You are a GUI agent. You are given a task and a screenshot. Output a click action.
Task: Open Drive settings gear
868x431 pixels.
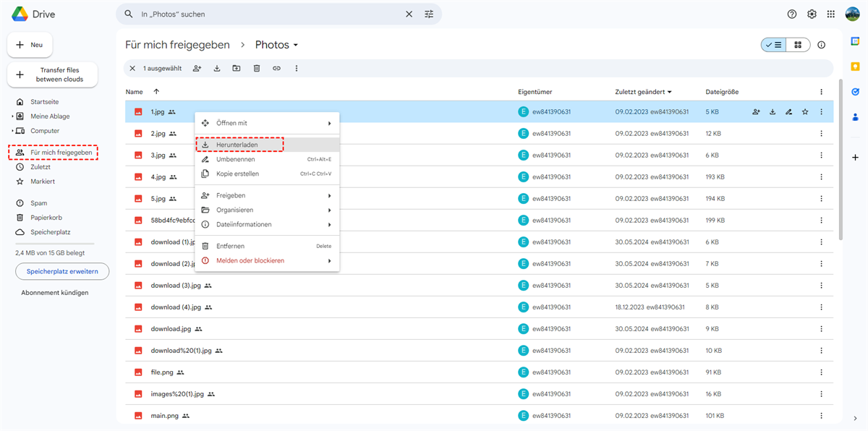(812, 14)
